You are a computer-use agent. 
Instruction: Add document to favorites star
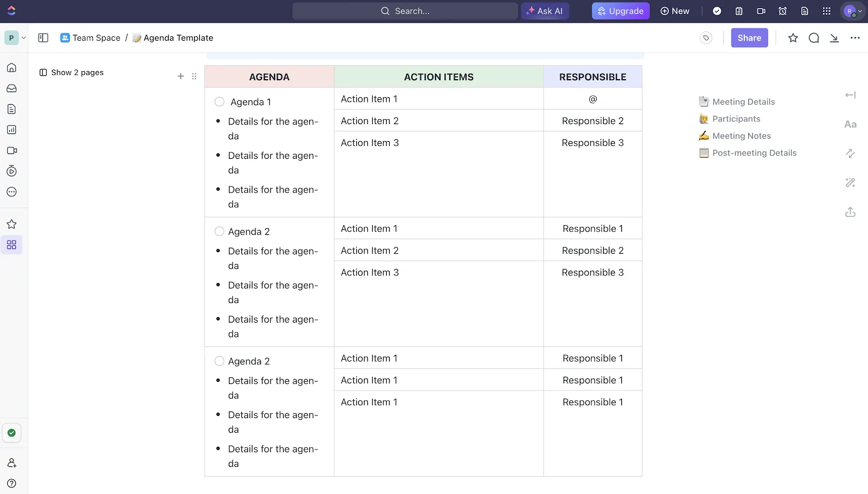click(793, 38)
